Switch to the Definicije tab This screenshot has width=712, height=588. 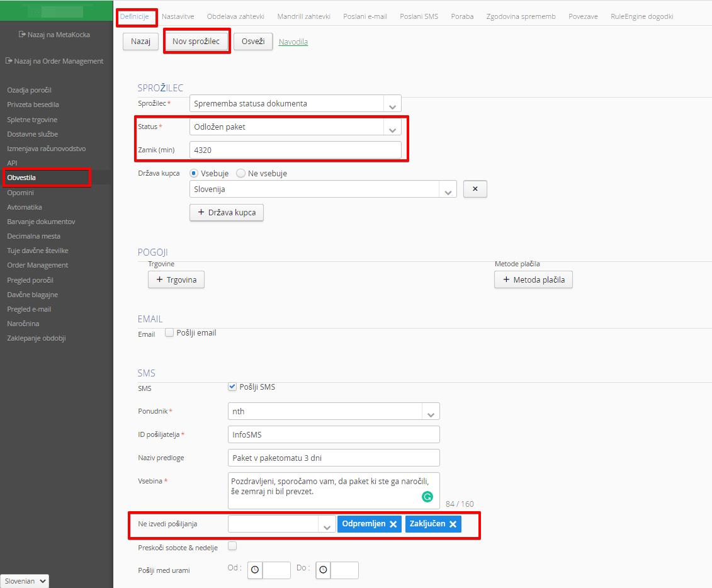(x=135, y=16)
